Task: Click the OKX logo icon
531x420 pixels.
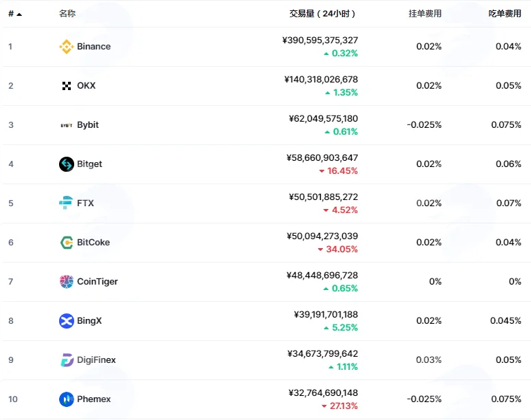Action: [67, 86]
